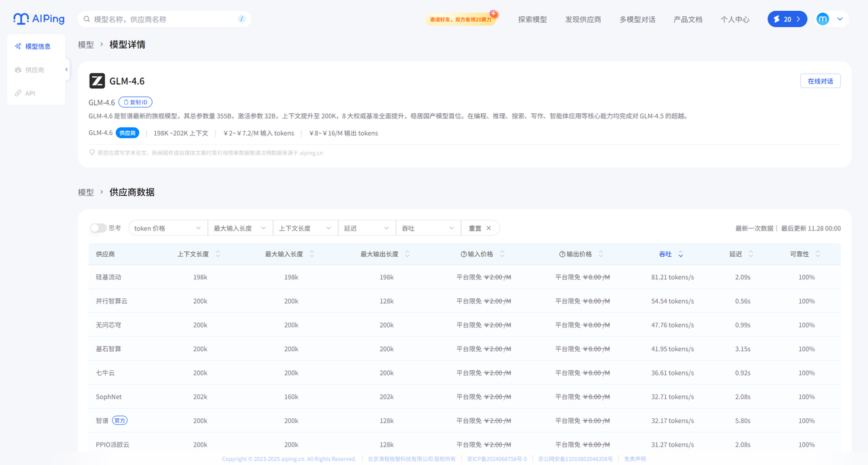Click the 0.56s latency value

tap(743, 301)
